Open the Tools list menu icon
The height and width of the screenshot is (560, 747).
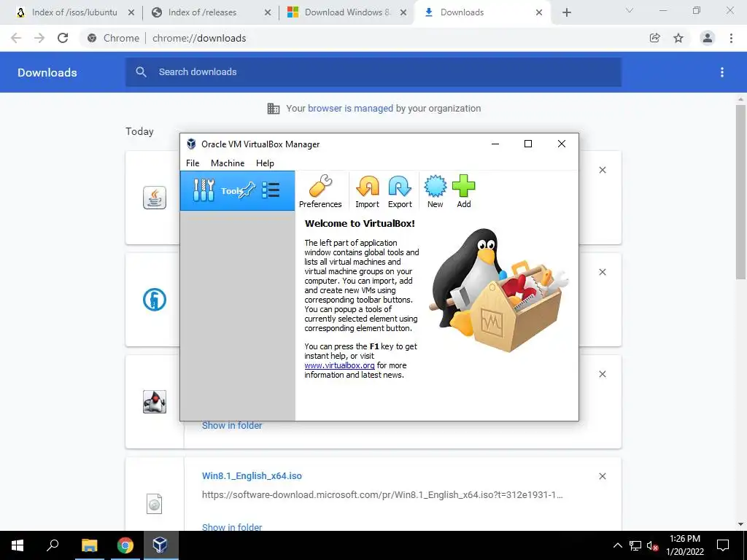[271, 190]
